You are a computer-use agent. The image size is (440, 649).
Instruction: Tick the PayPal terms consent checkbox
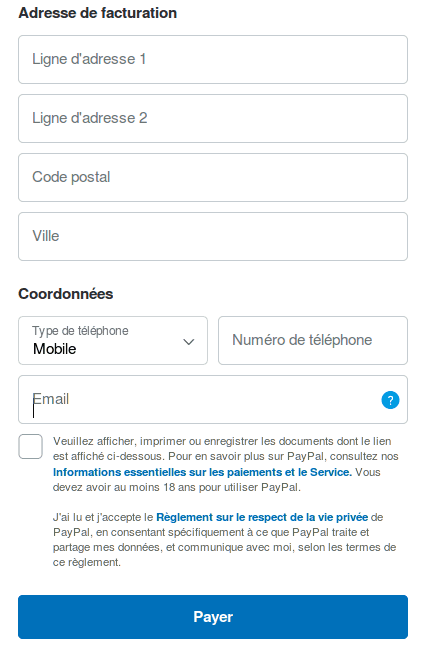31,446
